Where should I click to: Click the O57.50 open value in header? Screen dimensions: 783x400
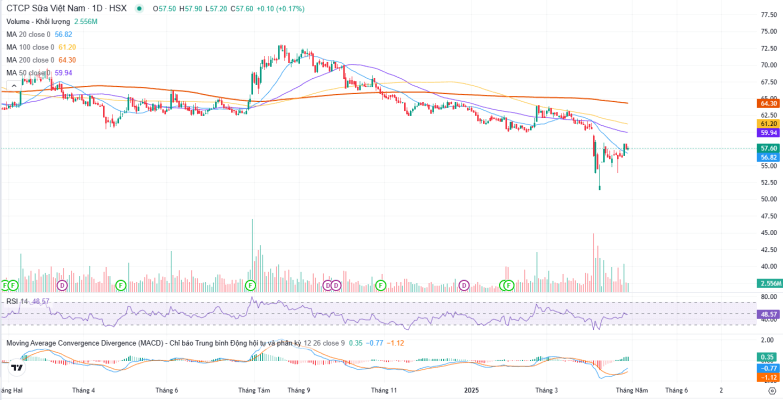pos(164,9)
